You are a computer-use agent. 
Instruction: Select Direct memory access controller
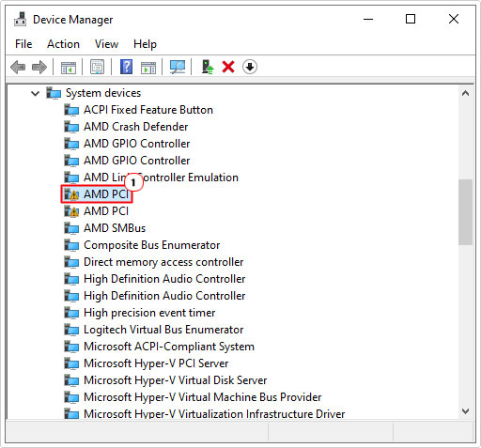tap(163, 262)
